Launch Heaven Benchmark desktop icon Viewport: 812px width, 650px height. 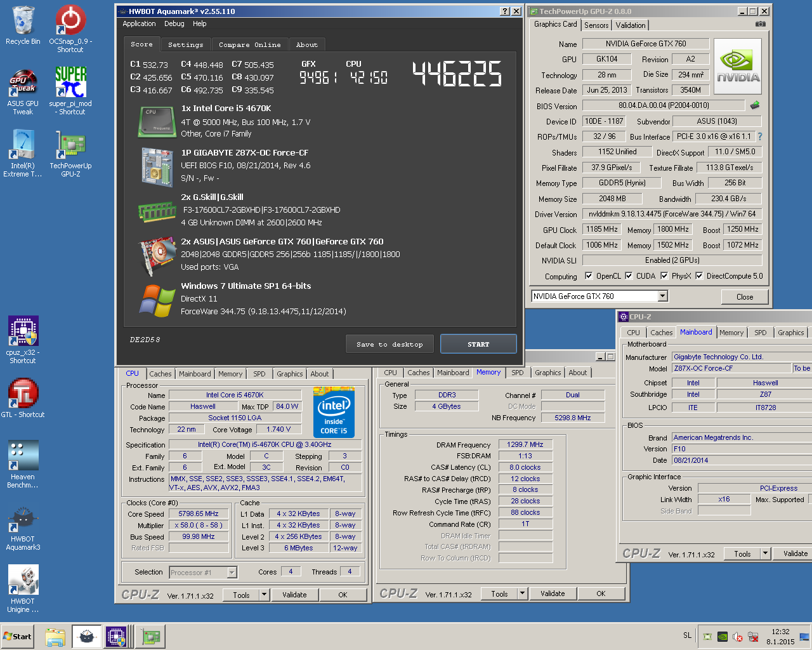coord(23,464)
